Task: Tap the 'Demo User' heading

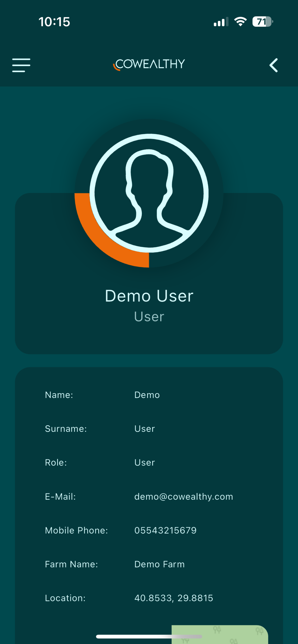Action: tap(149, 296)
